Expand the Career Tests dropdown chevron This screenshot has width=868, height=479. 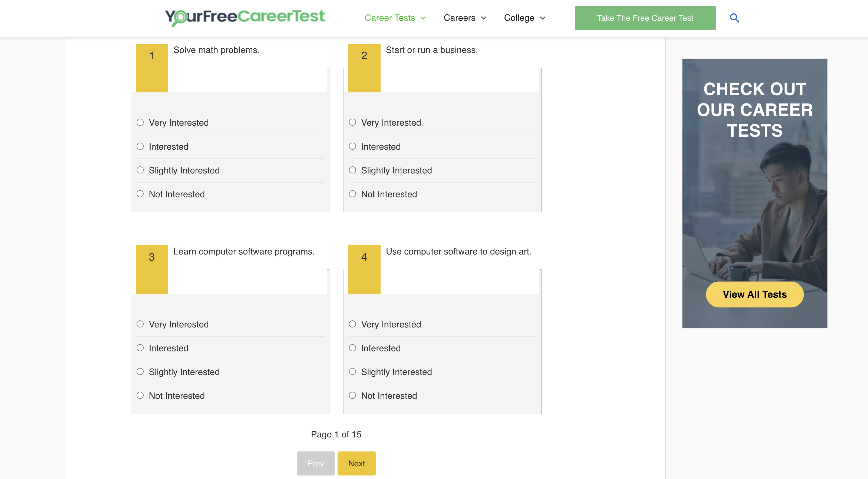424,18
